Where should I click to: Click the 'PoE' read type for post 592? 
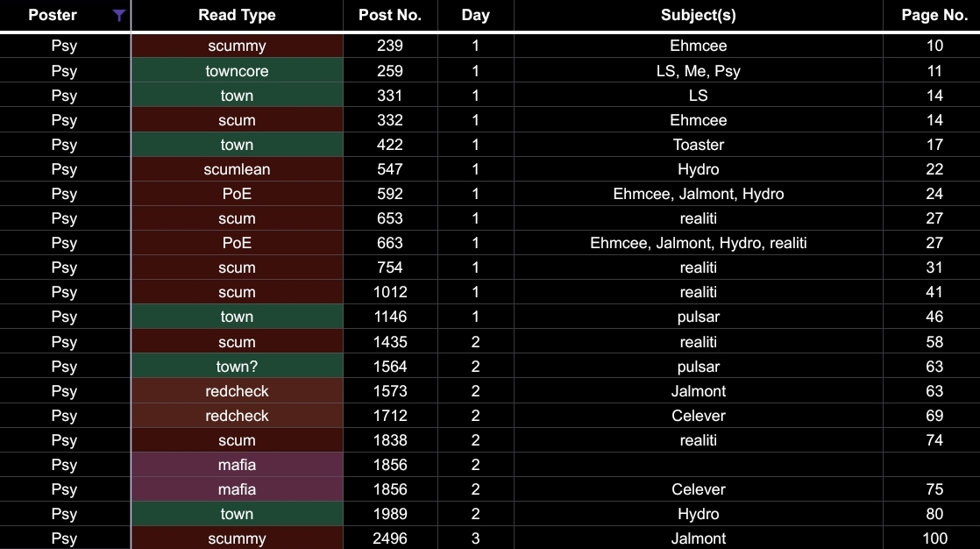tap(237, 194)
